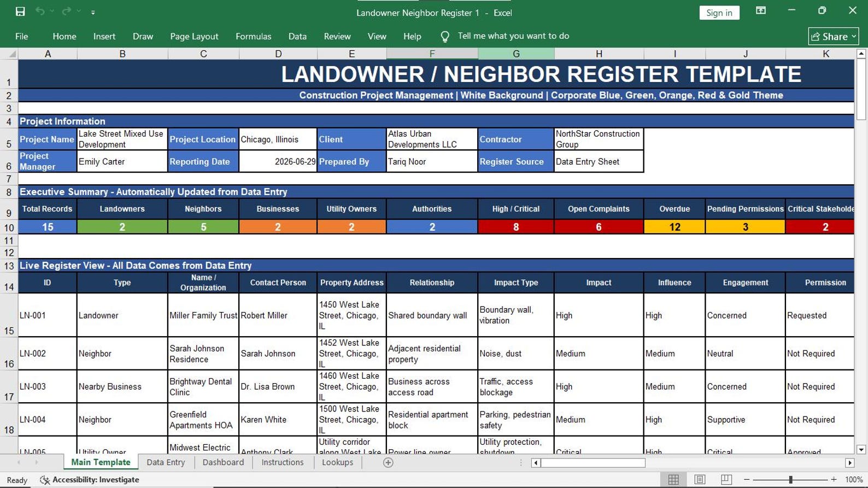This screenshot has width=868, height=488.
Task: Select the Karen White contact cell
Action: coord(278,420)
